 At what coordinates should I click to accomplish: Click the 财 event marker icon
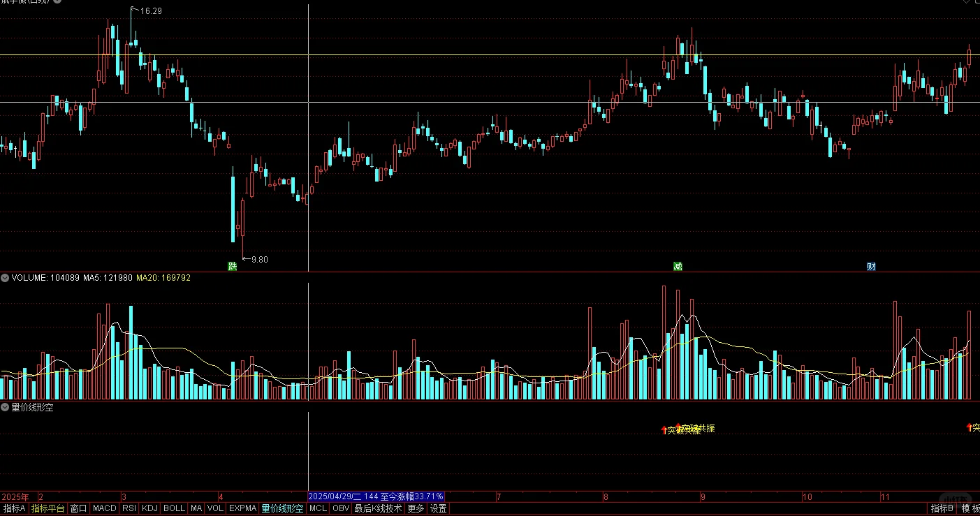[x=871, y=266]
